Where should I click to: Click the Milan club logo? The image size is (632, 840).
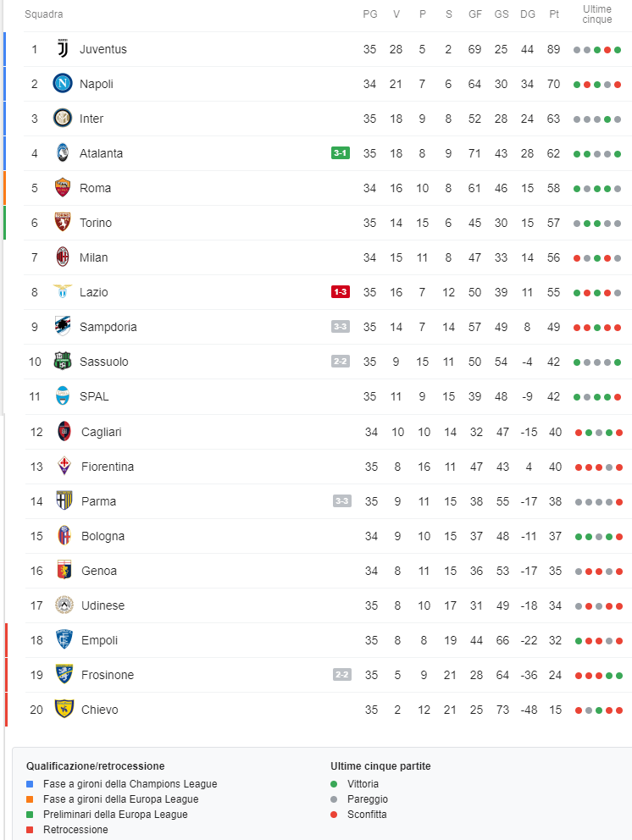[x=63, y=257]
